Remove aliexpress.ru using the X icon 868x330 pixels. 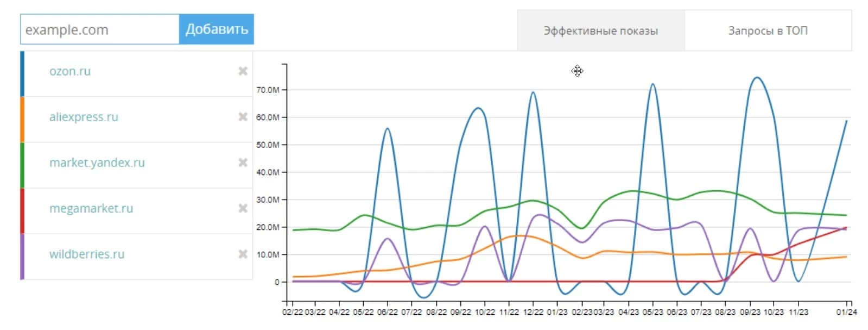243,117
